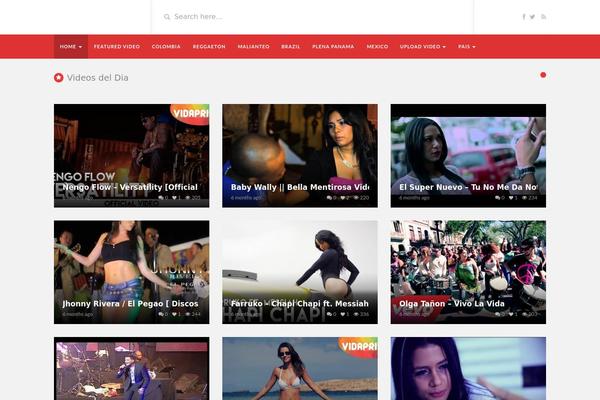Click the comment icon on Nengo Flow video
This screenshot has width=600, height=400.
[x=161, y=198]
